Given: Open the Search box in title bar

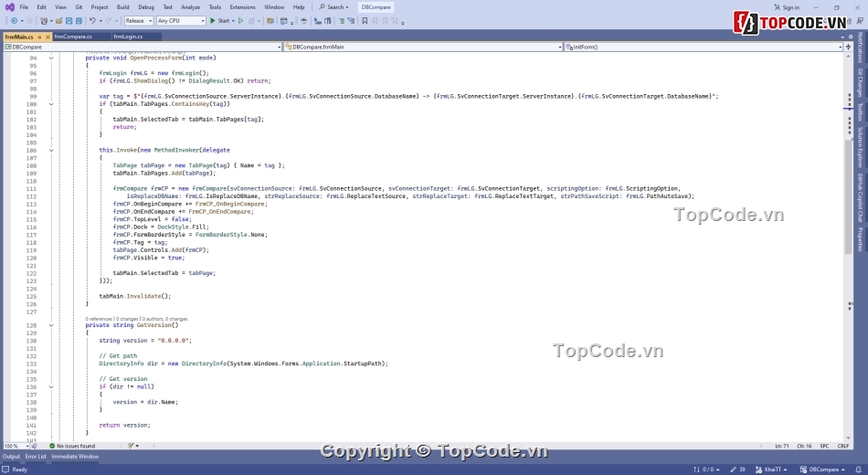Looking at the screenshot, I should pyautogui.click(x=333, y=7).
